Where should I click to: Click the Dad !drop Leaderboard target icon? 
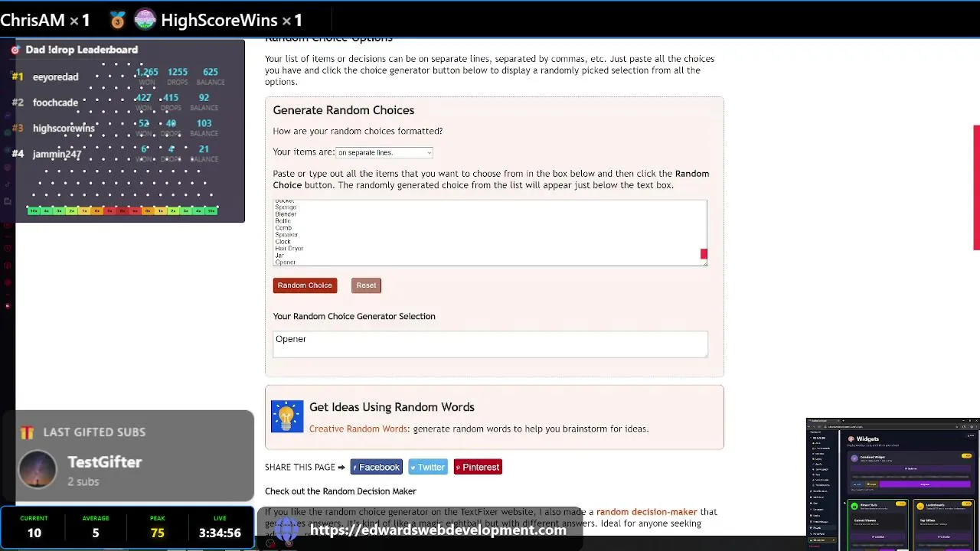click(15, 50)
